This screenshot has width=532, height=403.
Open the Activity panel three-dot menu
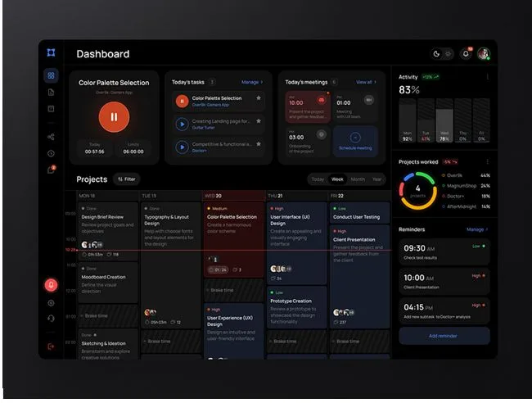click(488, 77)
